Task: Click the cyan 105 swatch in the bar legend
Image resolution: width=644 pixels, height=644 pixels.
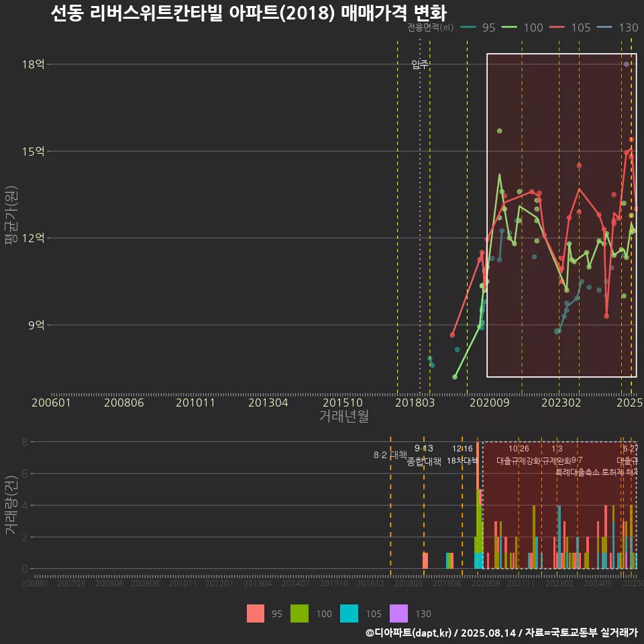Action: click(x=349, y=614)
